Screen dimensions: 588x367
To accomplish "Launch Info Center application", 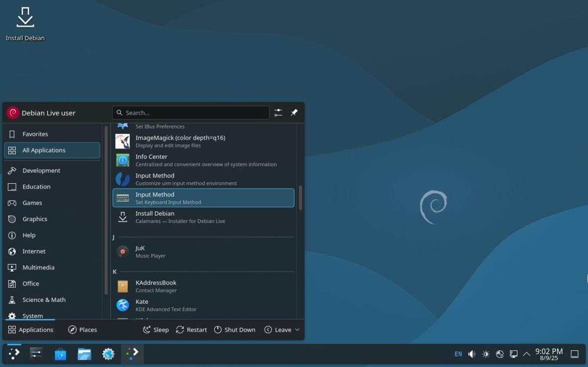I will tap(203, 160).
